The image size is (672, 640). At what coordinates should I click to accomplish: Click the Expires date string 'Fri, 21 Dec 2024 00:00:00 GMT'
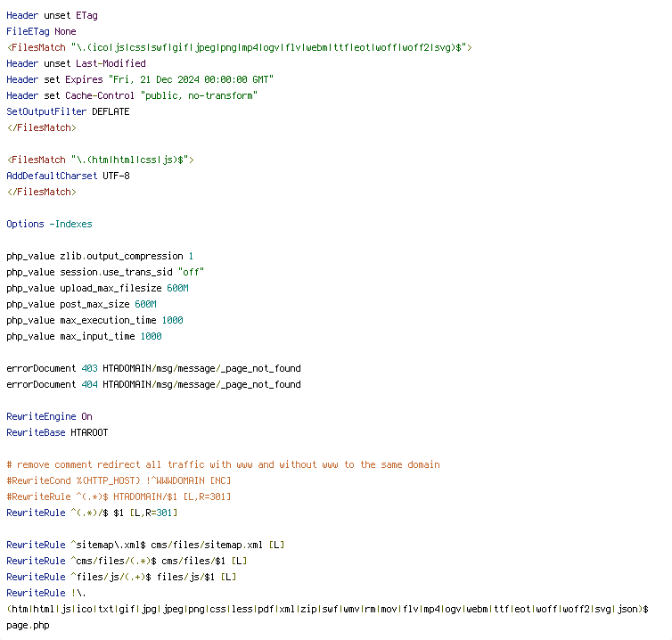pyautogui.click(x=191, y=79)
